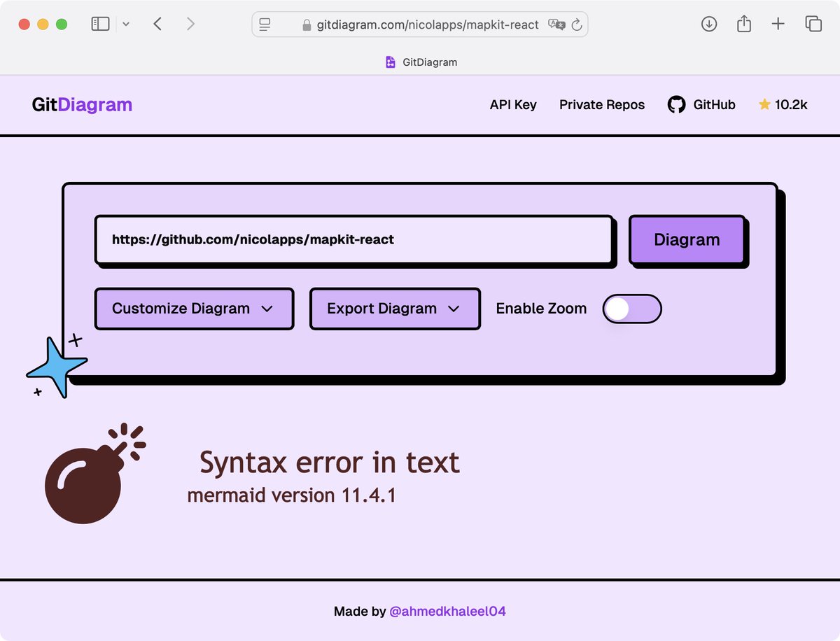Click the mermaid version 11.4.1 text
Image resolution: width=840 pixels, height=641 pixels.
[x=291, y=495]
